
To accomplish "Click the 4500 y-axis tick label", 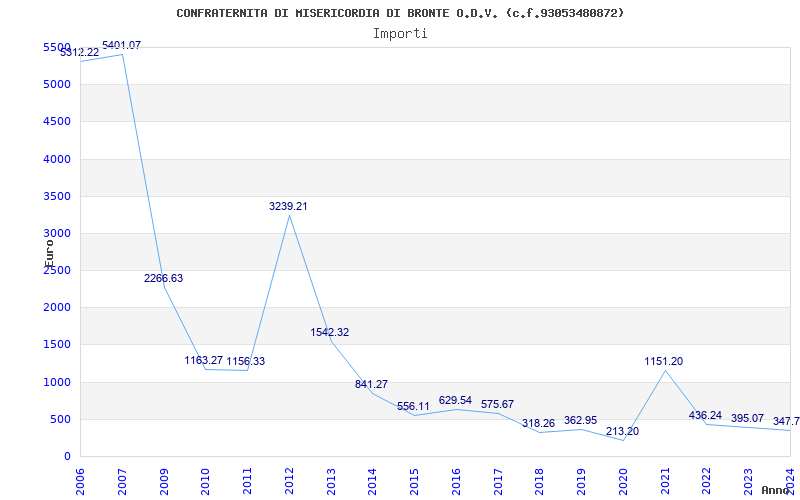I will click(x=57, y=121).
